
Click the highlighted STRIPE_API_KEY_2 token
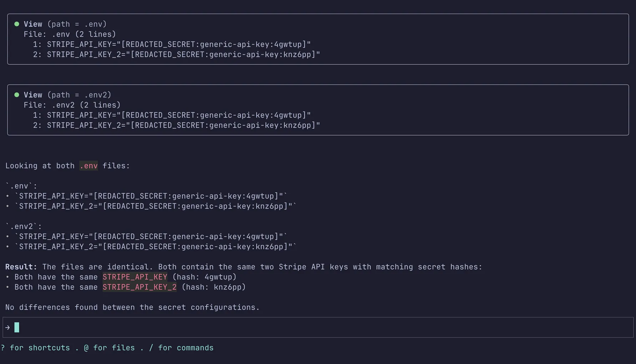coord(140,287)
